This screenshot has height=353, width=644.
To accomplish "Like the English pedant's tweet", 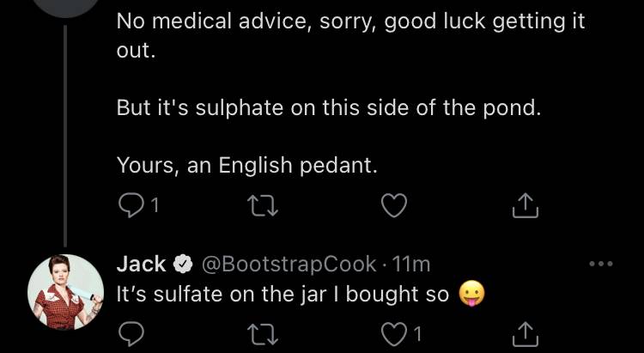I will pyautogui.click(x=394, y=205).
